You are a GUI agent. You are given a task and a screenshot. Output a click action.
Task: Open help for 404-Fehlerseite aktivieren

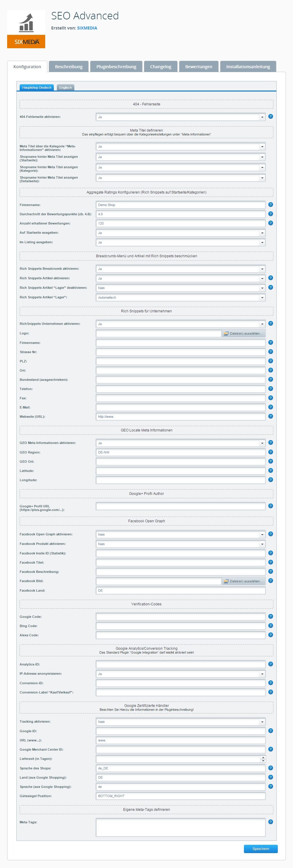click(270, 117)
